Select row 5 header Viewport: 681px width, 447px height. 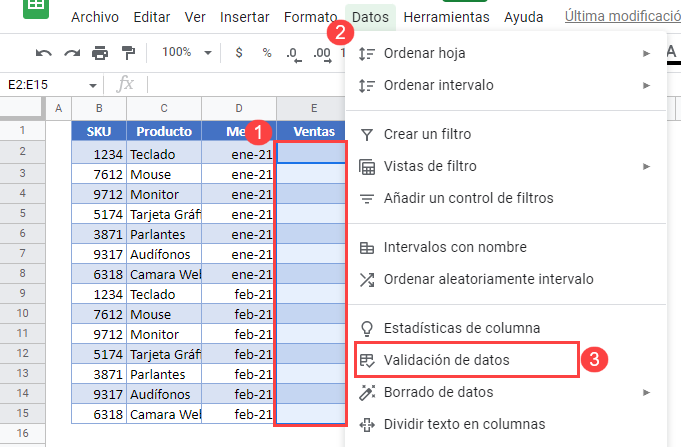[x=23, y=213]
